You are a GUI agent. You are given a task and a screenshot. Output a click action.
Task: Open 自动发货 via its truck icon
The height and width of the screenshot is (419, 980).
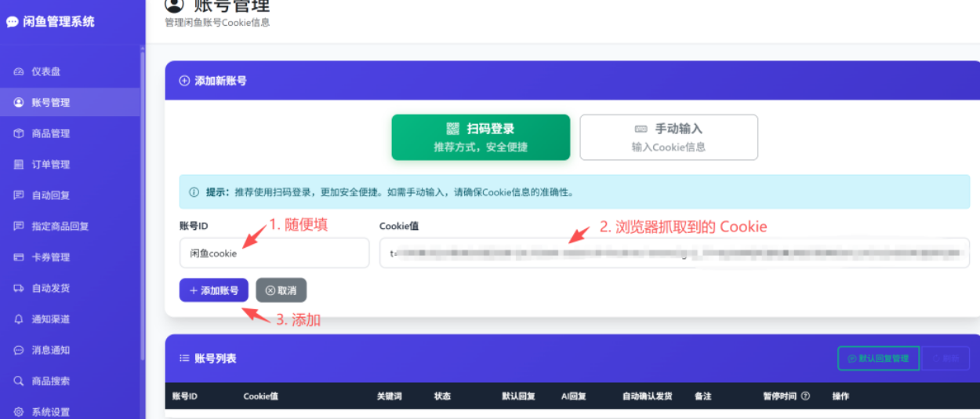[x=19, y=288]
